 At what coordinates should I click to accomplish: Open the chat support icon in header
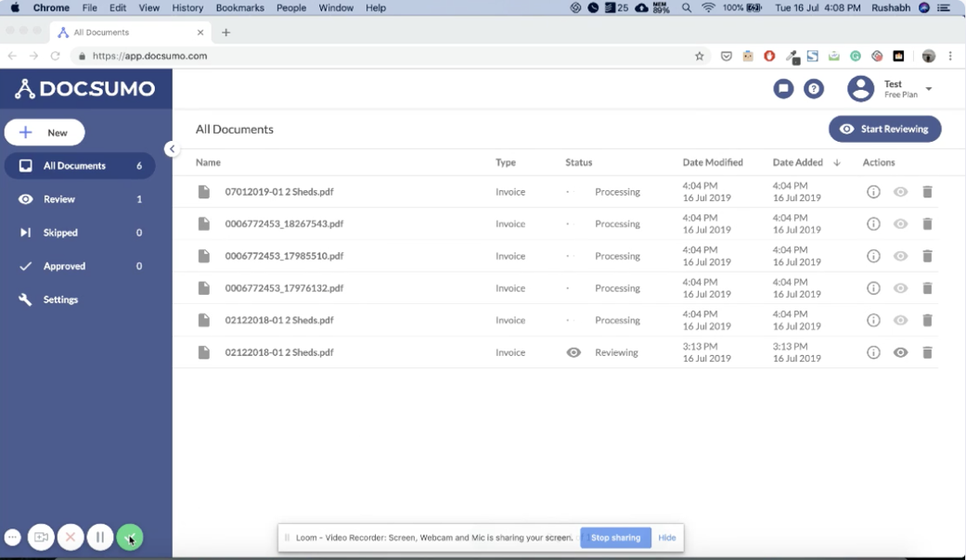pos(783,89)
